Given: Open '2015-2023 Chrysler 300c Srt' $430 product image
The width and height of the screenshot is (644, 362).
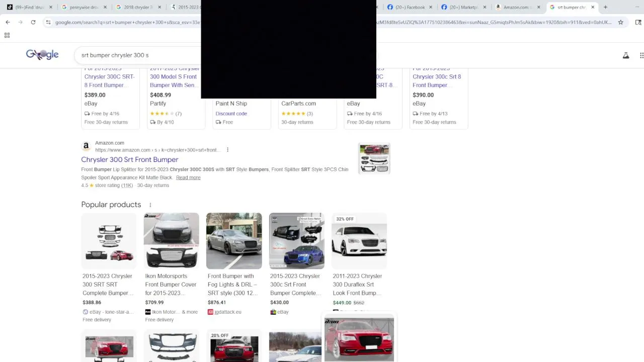Looking at the screenshot, I should [296, 241].
